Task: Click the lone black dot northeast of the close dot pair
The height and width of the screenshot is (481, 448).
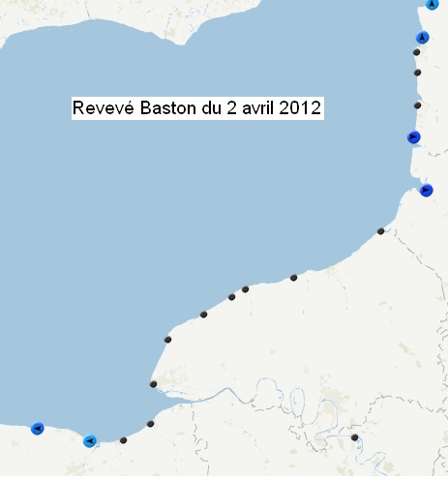Action: 293,278
